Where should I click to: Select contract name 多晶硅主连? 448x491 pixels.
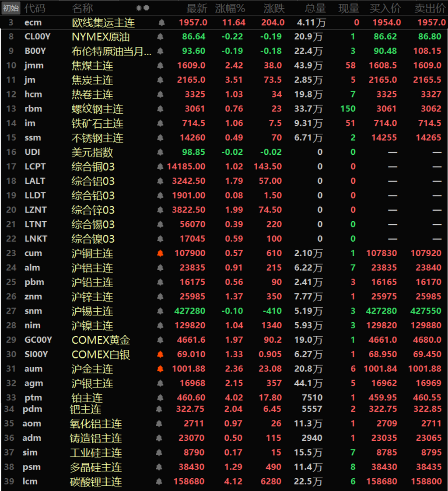tap(96, 467)
